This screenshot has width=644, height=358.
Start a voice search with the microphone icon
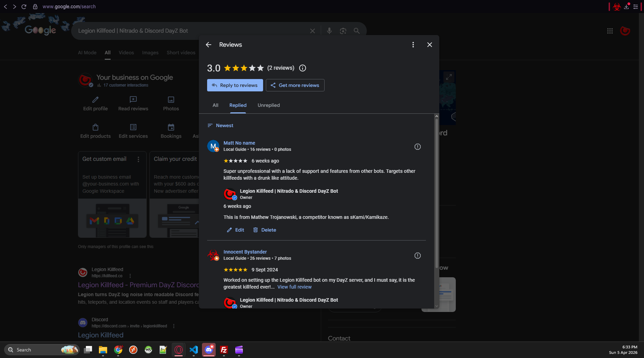329,31
